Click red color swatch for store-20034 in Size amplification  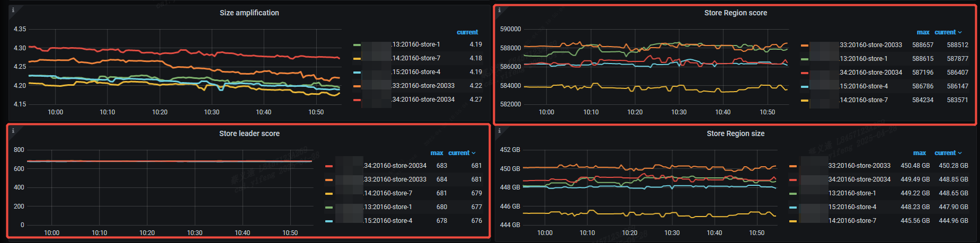click(357, 100)
